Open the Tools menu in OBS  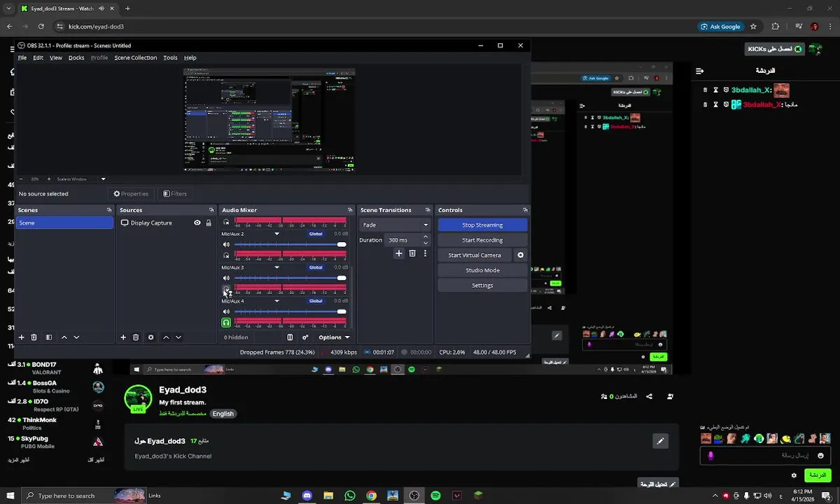tap(170, 57)
